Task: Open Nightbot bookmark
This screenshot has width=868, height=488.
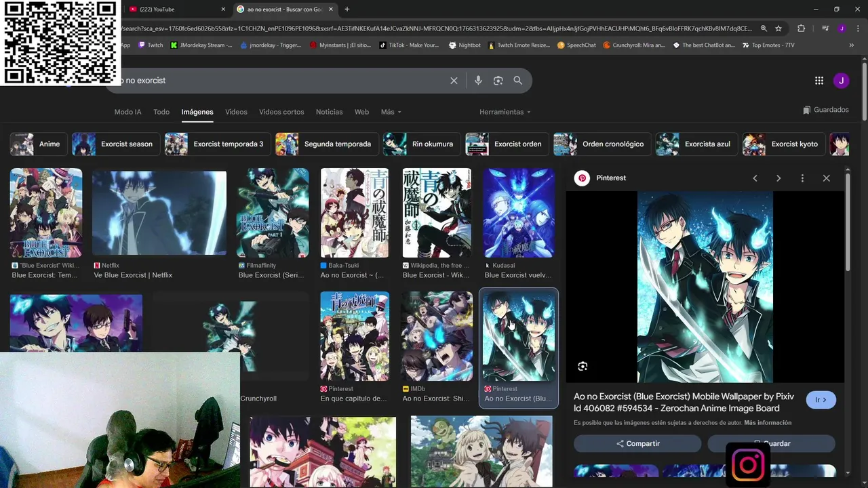Action: pos(465,45)
